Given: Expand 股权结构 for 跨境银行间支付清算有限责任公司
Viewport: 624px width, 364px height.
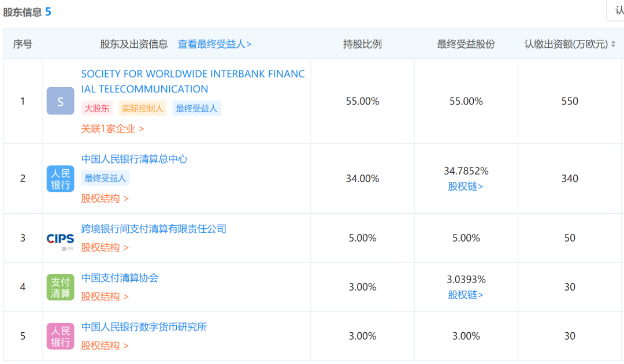Looking at the screenshot, I should pos(105,247).
